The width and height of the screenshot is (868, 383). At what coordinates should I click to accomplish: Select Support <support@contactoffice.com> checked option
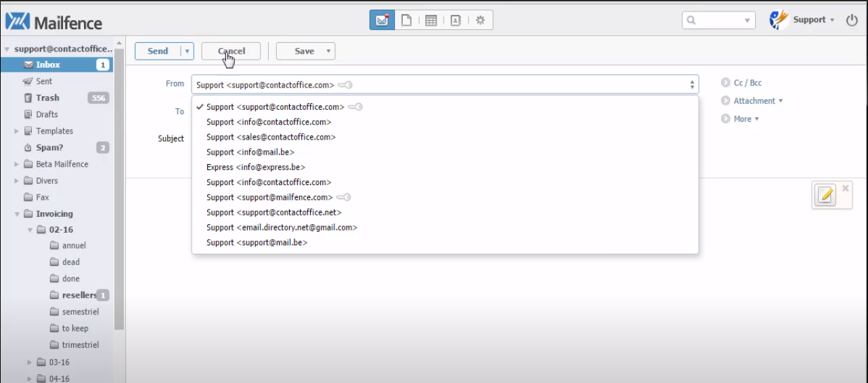tap(445, 107)
